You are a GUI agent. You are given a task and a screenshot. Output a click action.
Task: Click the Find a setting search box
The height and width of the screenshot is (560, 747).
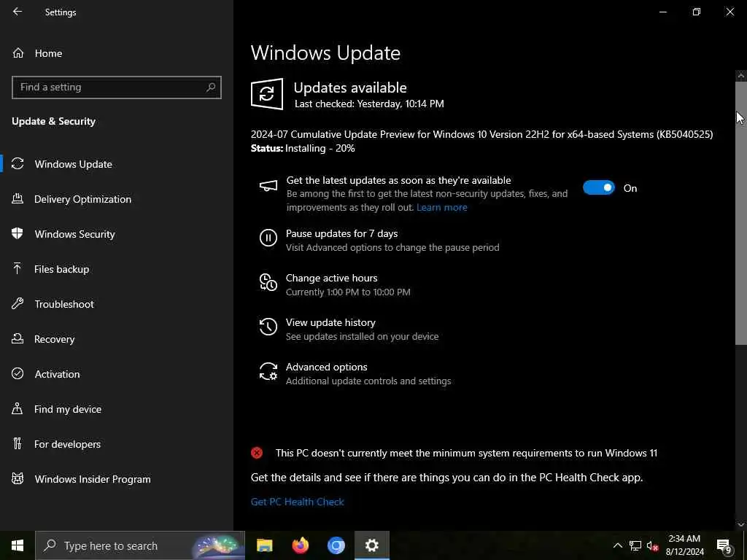pyautogui.click(x=117, y=87)
